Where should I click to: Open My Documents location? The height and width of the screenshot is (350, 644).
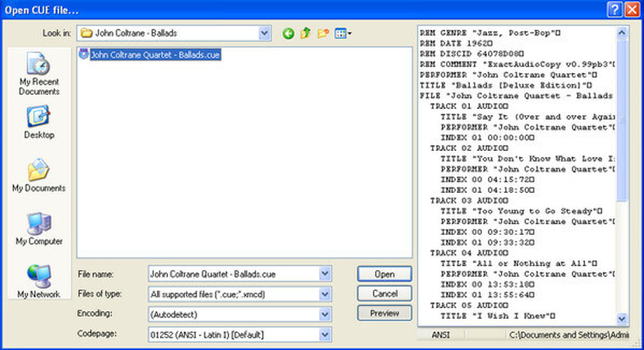click(x=39, y=175)
